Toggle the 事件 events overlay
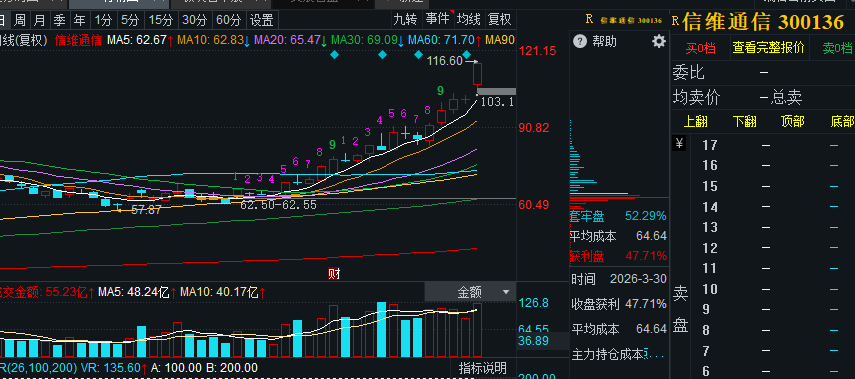Screen dimensions: 855x379 coord(437,20)
